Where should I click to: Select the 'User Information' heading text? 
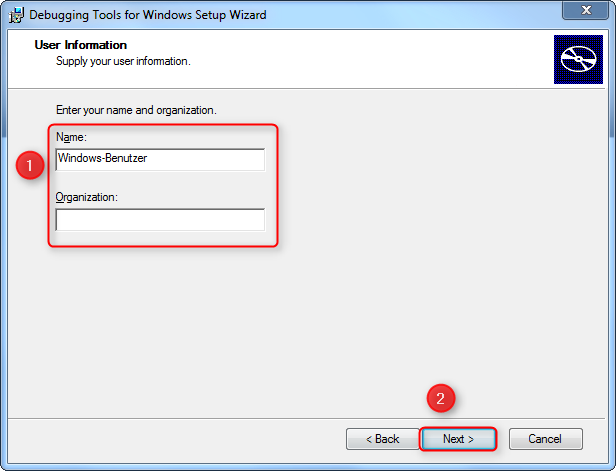81,45
